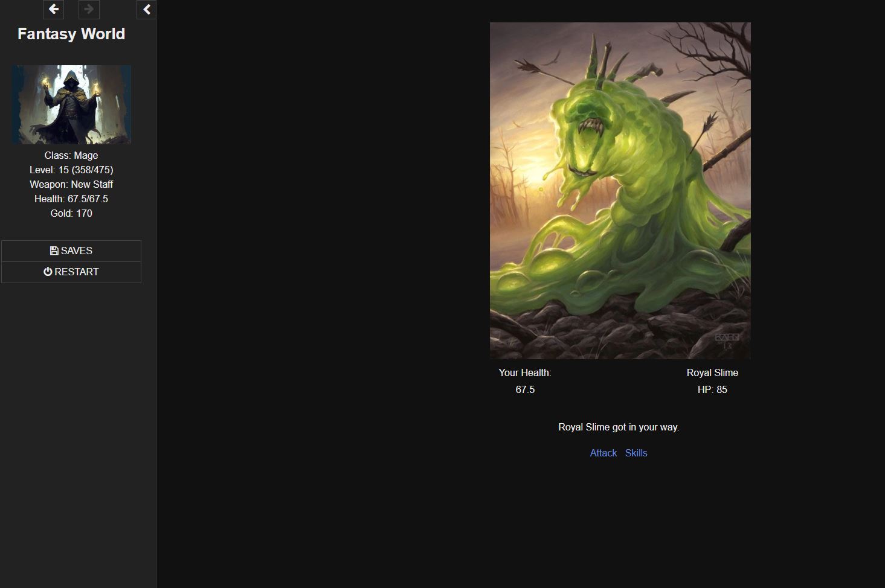
Task: Click the Fantasy World title
Action: (x=71, y=34)
